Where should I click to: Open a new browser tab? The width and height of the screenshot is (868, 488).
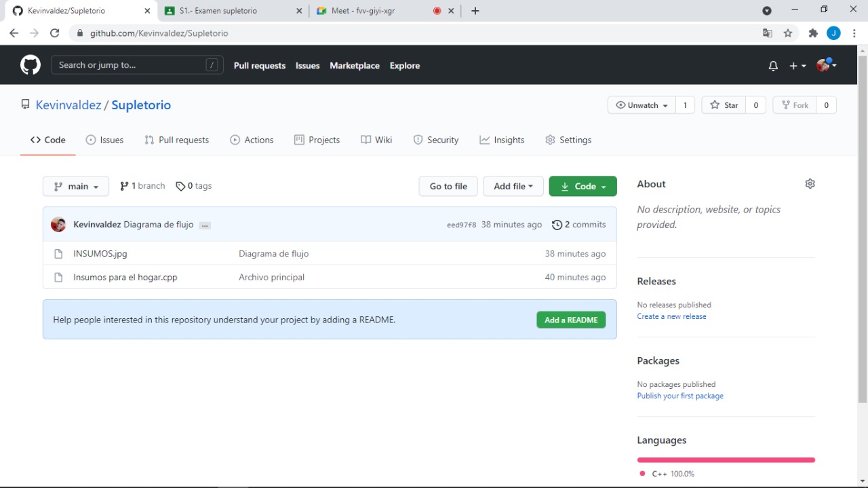point(475,11)
